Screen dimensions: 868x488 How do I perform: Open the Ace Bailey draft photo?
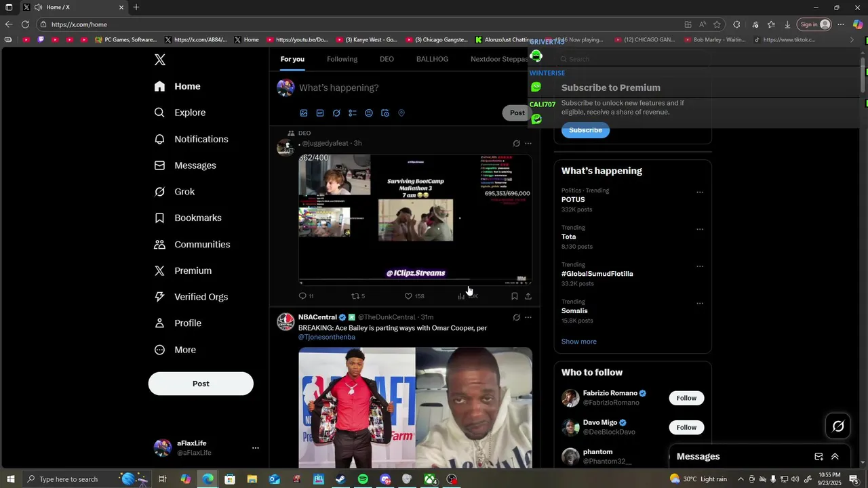coord(357,408)
